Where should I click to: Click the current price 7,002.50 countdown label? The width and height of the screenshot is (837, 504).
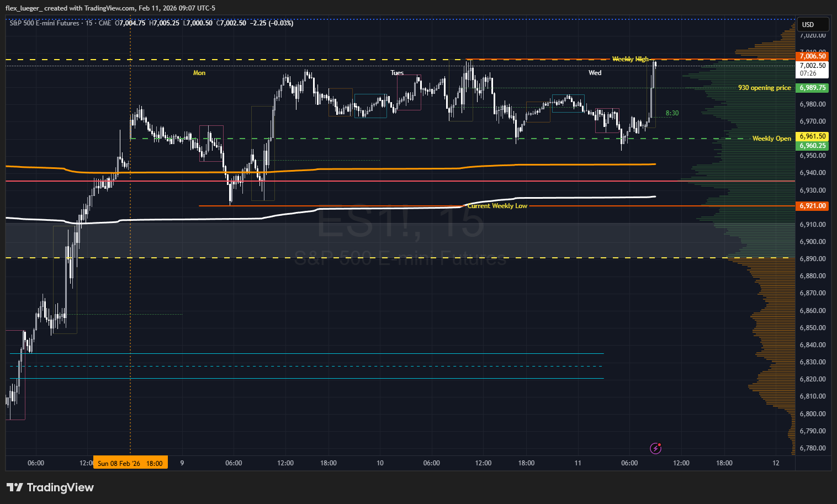coord(813,69)
